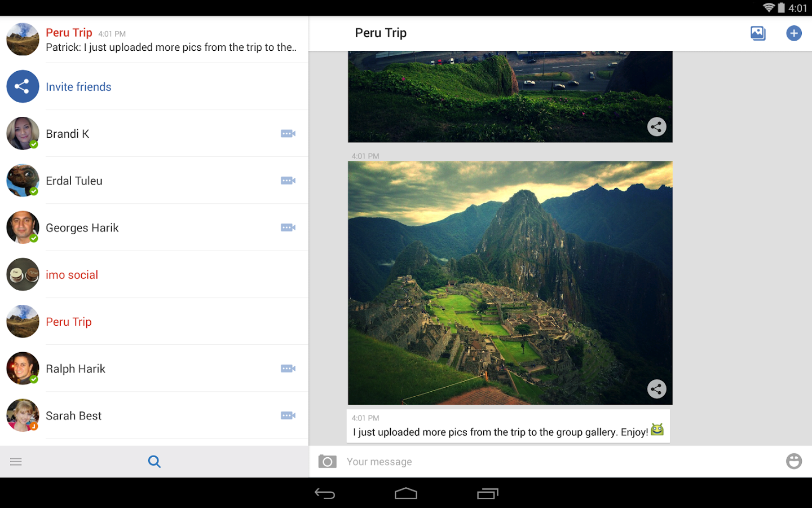Start video call with Sarah Best
Viewport: 812px width, 508px height.
point(288,415)
